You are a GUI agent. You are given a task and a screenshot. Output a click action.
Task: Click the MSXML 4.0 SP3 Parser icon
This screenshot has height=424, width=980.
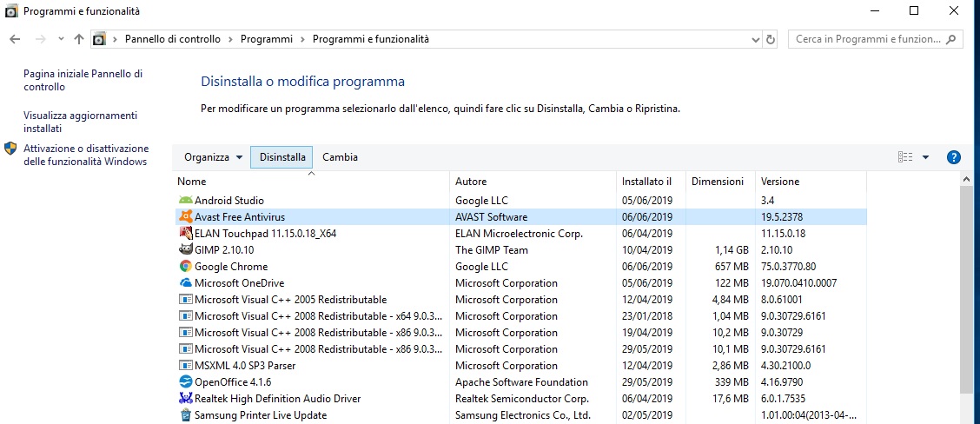[185, 365]
